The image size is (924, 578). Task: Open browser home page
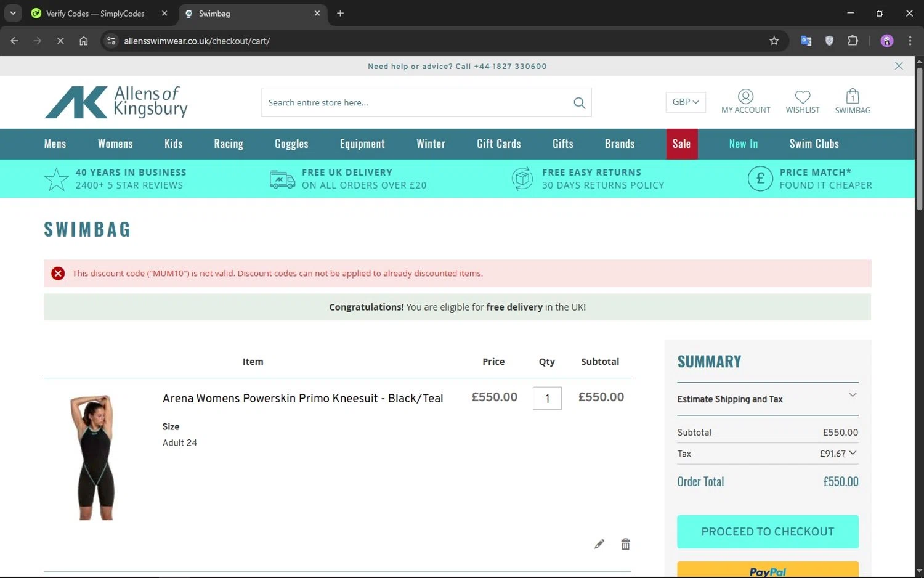coord(84,41)
